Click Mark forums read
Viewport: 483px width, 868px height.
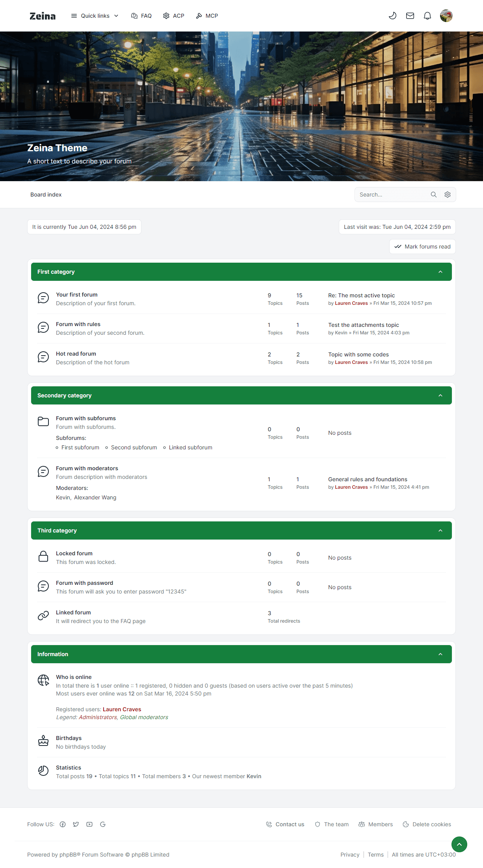coord(422,247)
